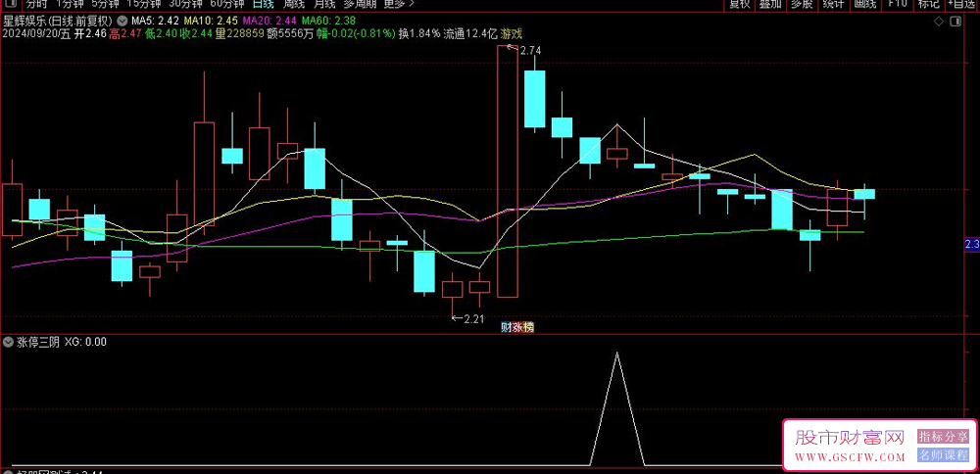This screenshot has width=980, height=474.
Task: Switch to 分时 chart tab
Action: (x=35, y=4)
